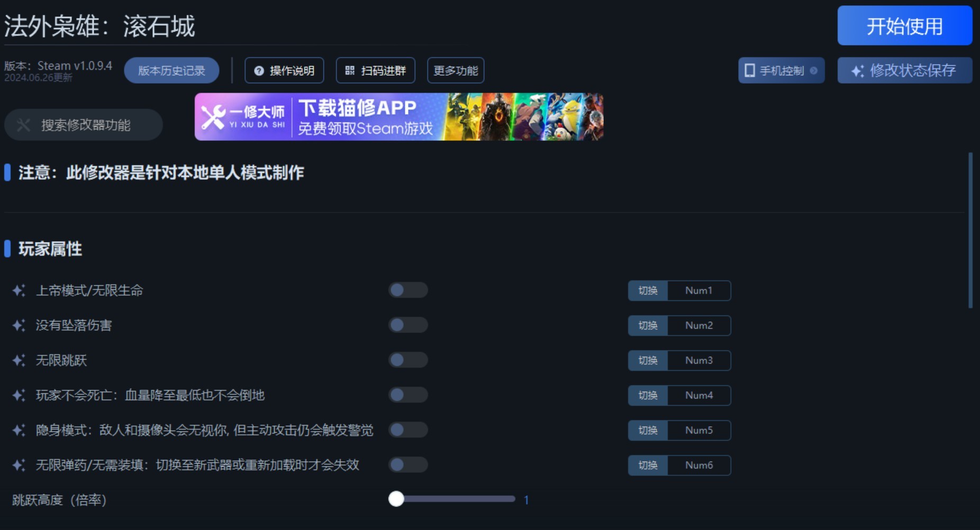Edit the Num6 hotkey field

[x=699, y=465]
